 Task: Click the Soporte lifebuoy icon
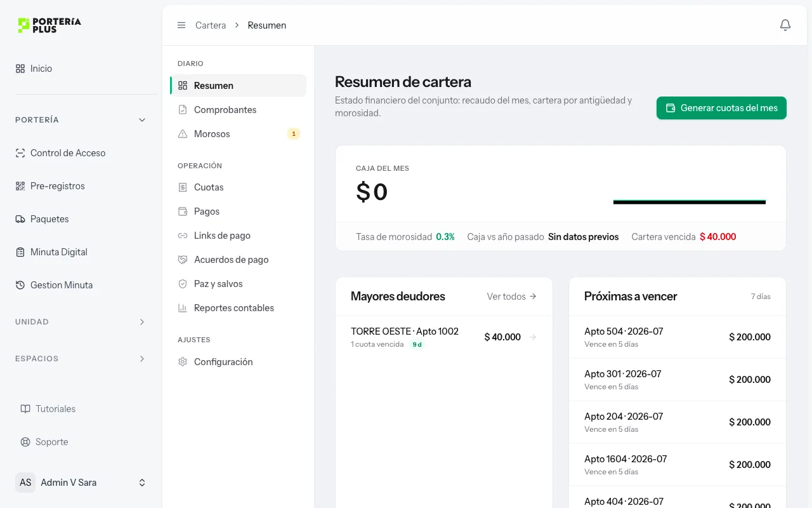(x=25, y=442)
